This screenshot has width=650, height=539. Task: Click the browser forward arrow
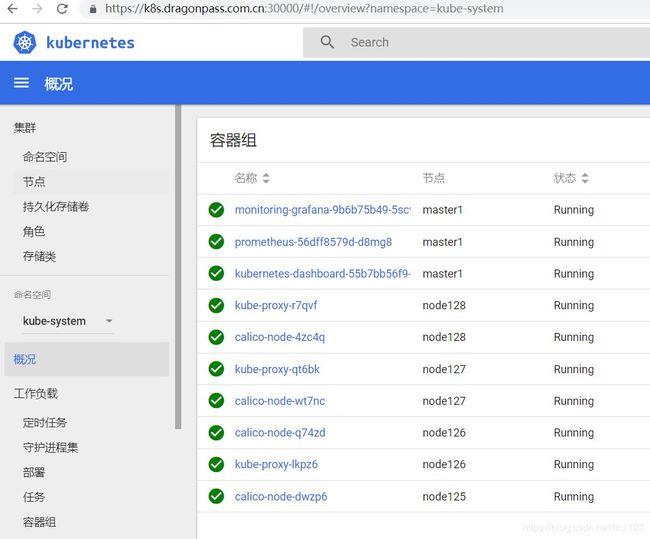click(x=37, y=8)
